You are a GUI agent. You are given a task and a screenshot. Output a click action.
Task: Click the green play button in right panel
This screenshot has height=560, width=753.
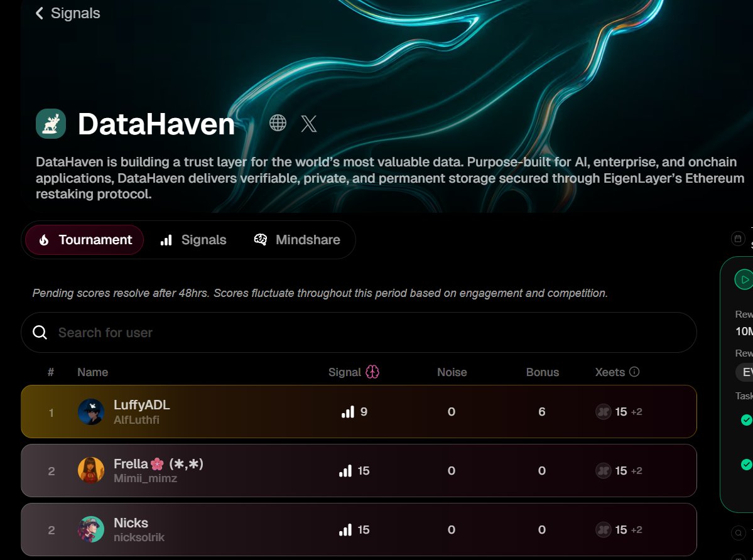744,280
